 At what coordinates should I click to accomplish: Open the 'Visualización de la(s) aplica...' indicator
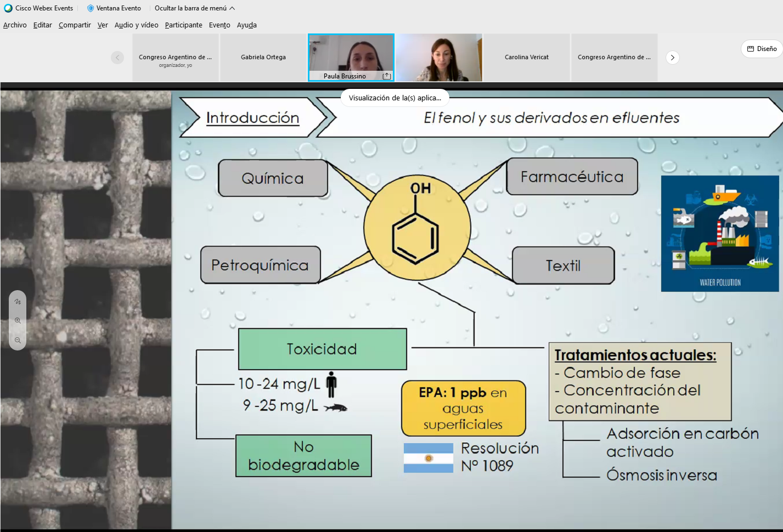tap(395, 98)
